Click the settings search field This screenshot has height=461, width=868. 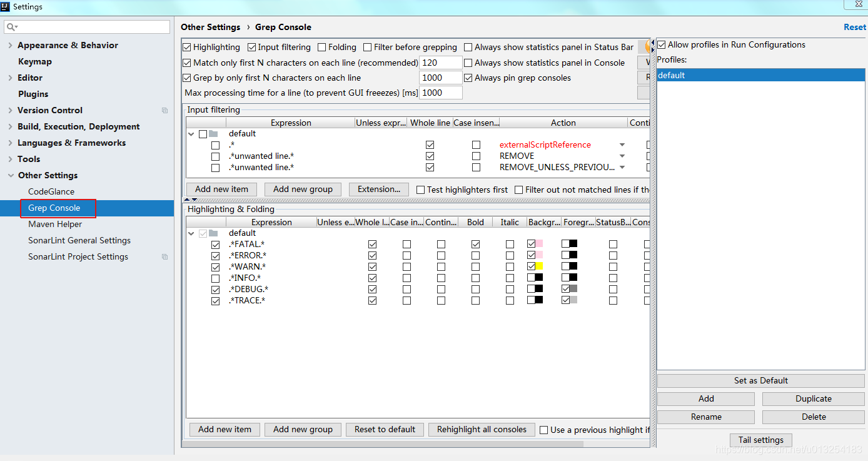tap(87, 27)
